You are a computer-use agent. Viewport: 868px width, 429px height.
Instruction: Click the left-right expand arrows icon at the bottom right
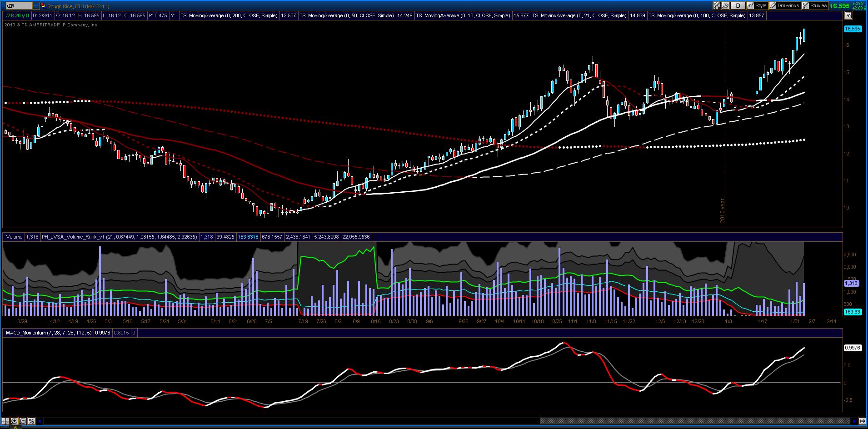[x=862, y=421]
